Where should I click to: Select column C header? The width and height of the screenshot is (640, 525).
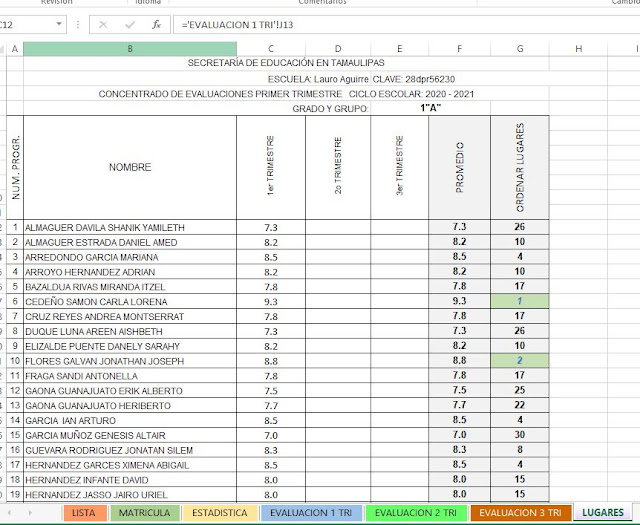pyautogui.click(x=271, y=49)
